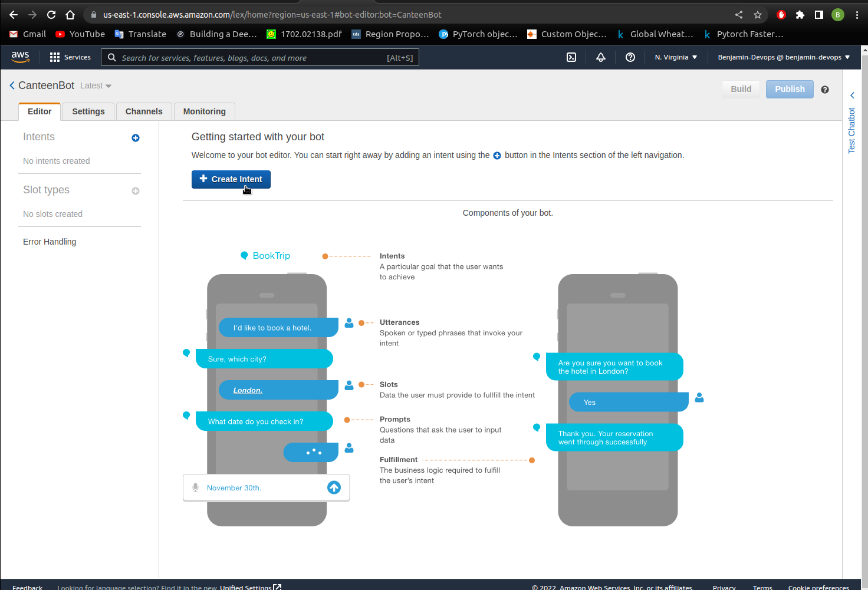Focus the AWS services search field
This screenshot has height=590, width=868.
tap(260, 57)
